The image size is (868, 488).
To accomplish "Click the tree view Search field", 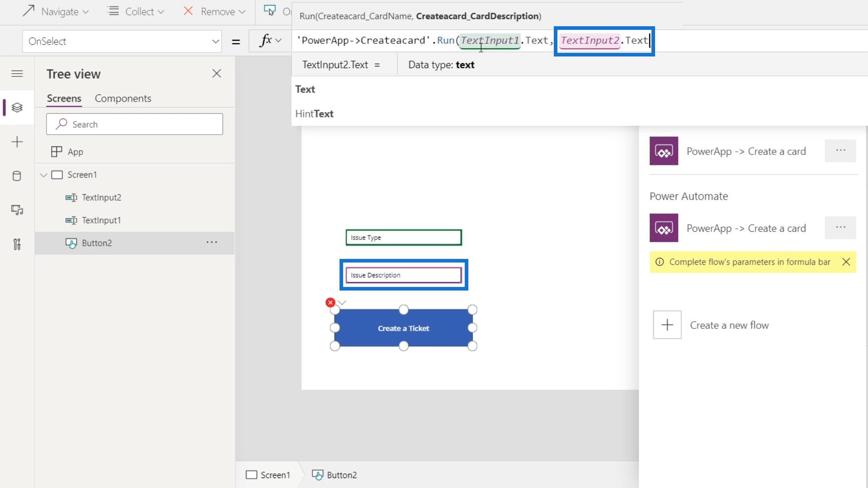I will (x=135, y=124).
